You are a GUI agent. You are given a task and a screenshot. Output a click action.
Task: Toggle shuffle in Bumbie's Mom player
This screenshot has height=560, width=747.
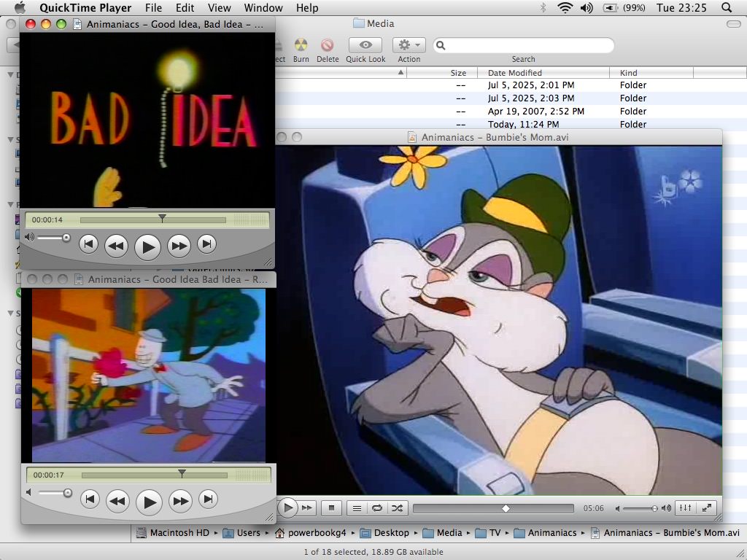pos(397,508)
